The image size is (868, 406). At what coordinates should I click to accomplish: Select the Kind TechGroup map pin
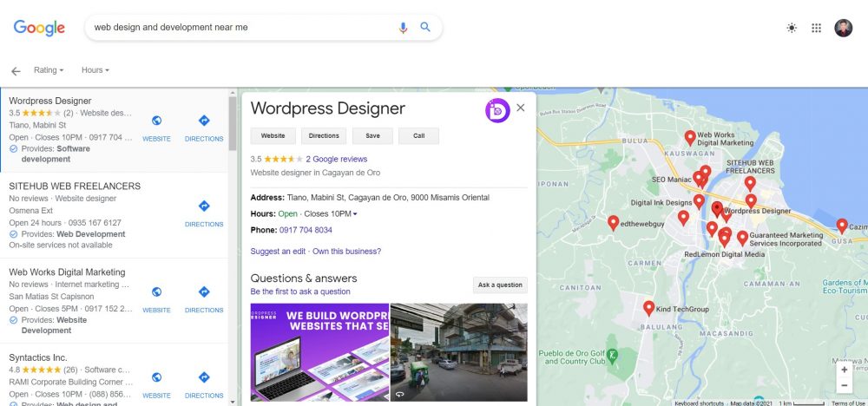(x=648, y=308)
